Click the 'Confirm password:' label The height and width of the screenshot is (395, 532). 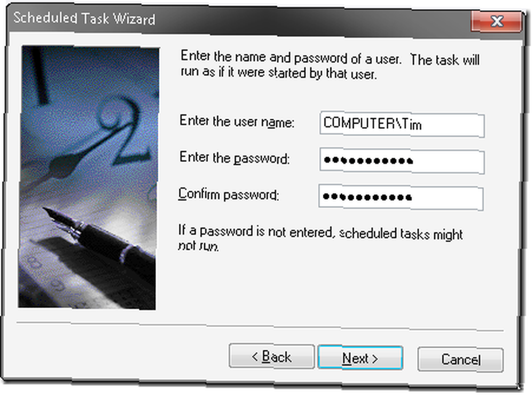pyautogui.click(x=229, y=195)
